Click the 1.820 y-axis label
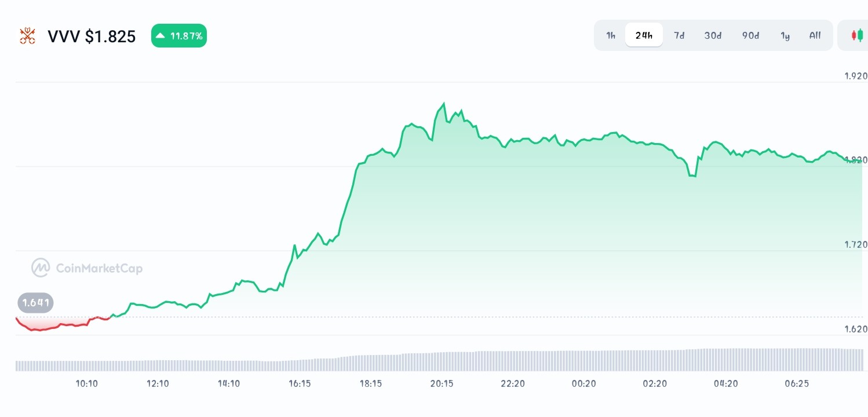This screenshot has height=417, width=868. [855, 160]
